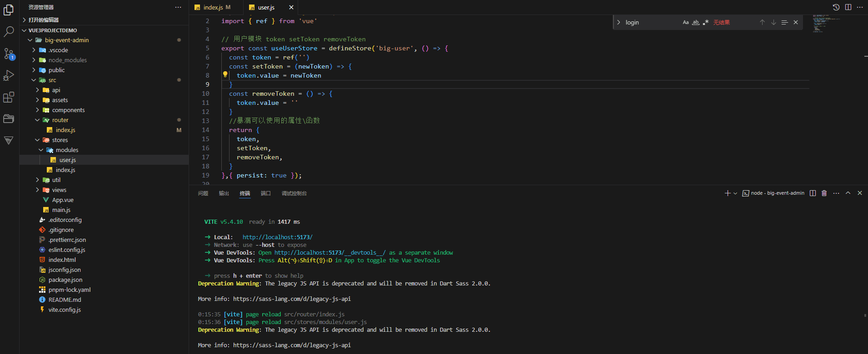Maximize the panel with the up chevron

tap(848, 193)
